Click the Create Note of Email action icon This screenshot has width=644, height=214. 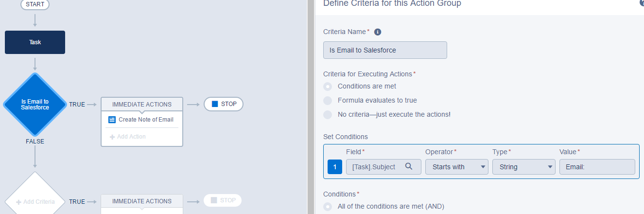[x=112, y=120]
